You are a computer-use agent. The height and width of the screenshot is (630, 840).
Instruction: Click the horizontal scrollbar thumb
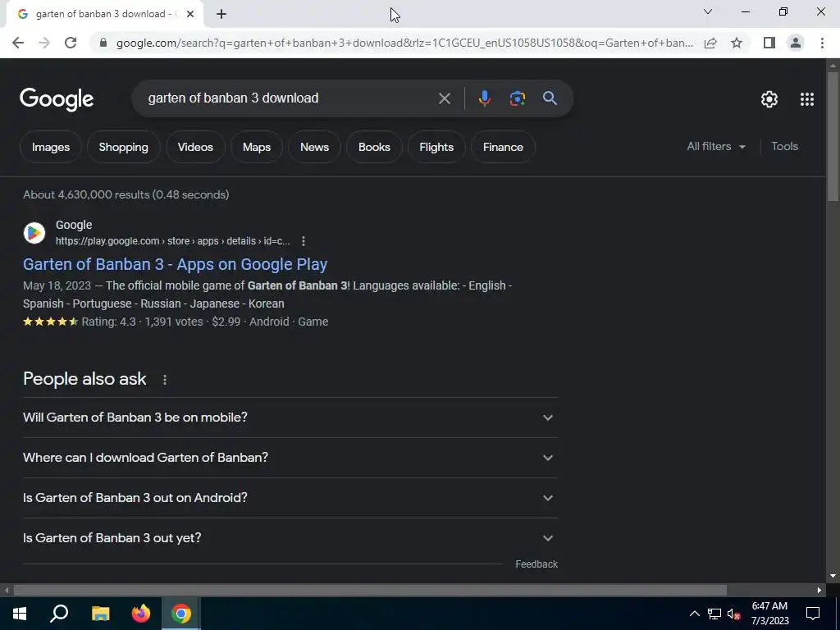pyautogui.click(x=370, y=590)
